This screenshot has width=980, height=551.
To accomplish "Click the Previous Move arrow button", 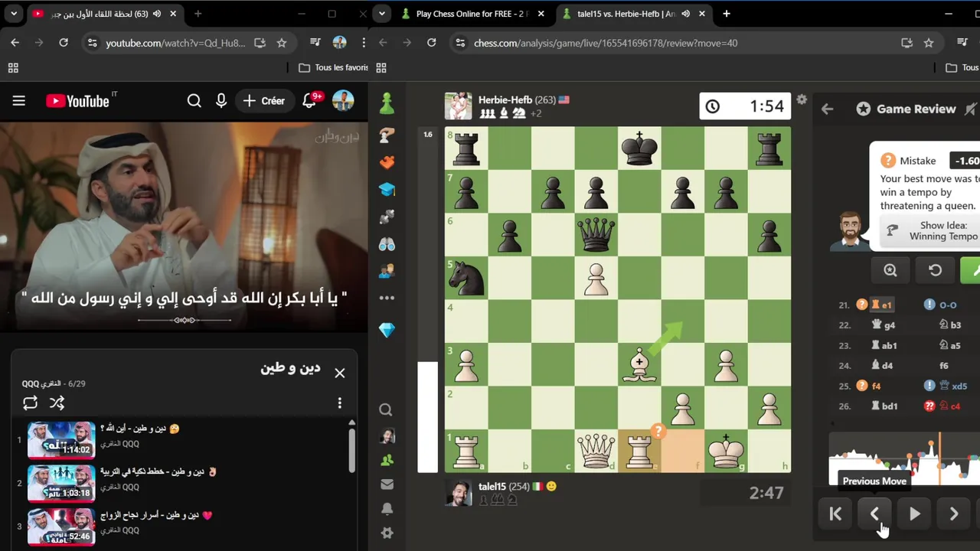I will coord(875,514).
